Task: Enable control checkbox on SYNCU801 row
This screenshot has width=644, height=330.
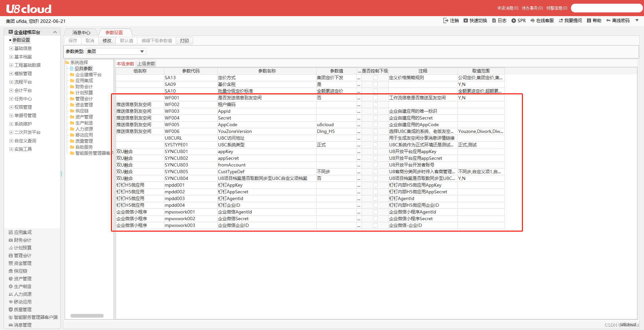Action: (375, 151)
